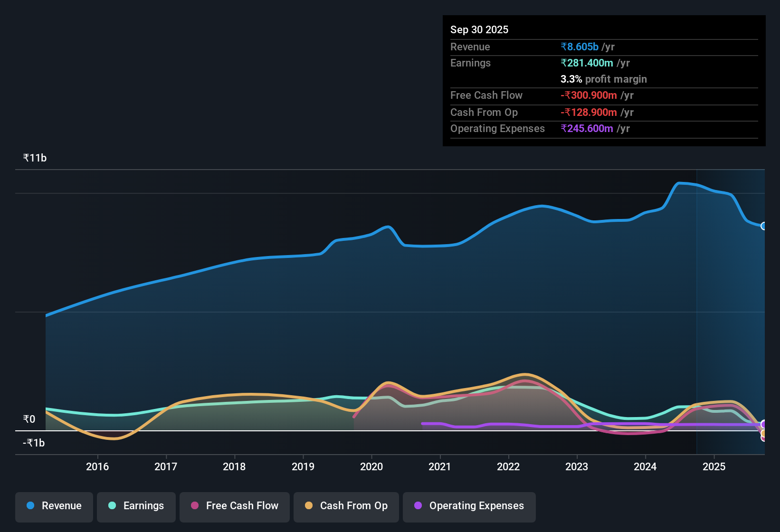
Task: Select the blue Revenue dot icon
Action: pyautogui.click(x=30, y=506)
